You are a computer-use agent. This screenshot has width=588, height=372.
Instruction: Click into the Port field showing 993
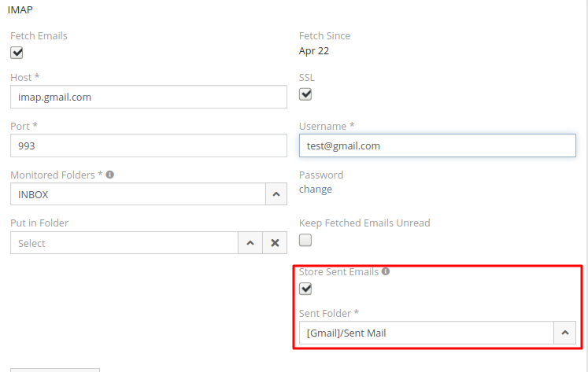point(148,146)
